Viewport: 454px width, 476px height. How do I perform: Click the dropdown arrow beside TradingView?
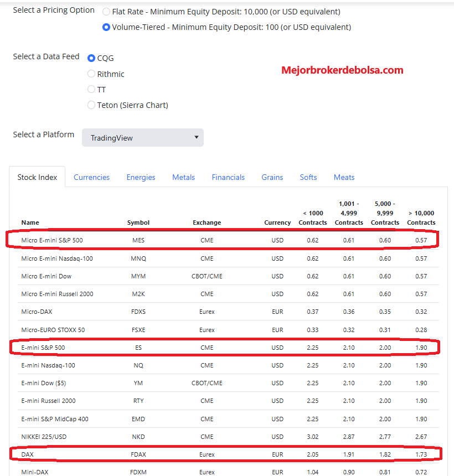coord(197,137)
